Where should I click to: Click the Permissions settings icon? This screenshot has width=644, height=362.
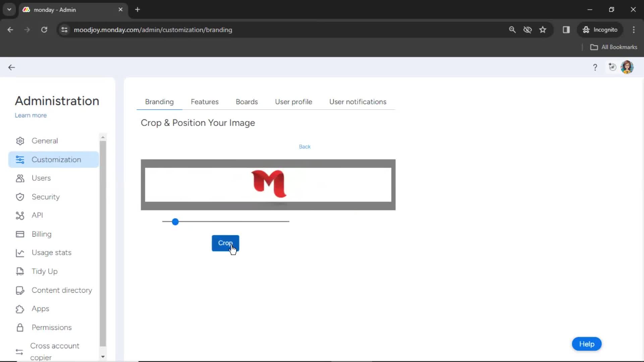click(x=19, y=327)
